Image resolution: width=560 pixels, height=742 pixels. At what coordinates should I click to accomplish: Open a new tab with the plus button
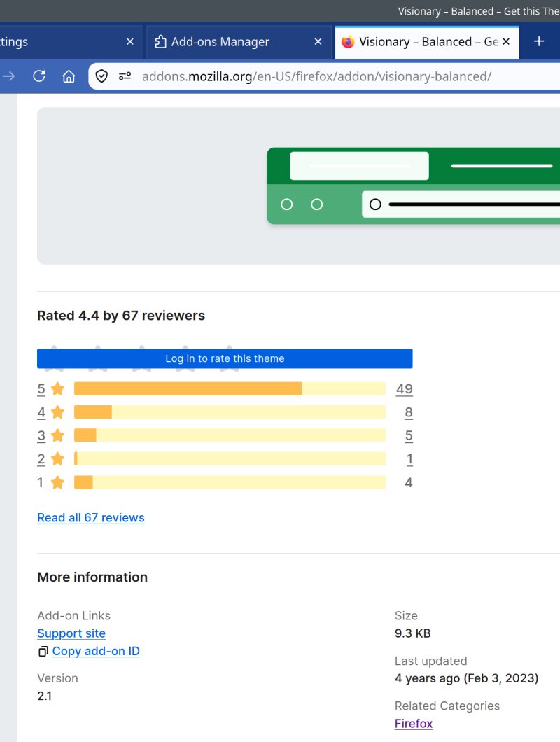click(x=539, y=41)
